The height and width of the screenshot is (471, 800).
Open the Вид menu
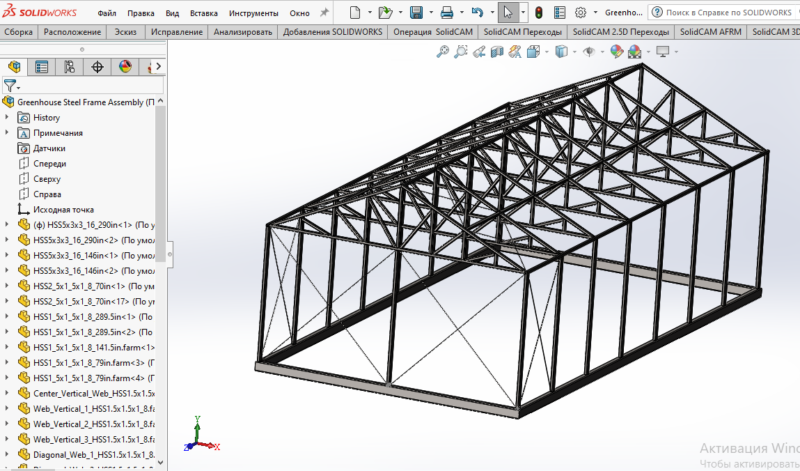[172, 13]
